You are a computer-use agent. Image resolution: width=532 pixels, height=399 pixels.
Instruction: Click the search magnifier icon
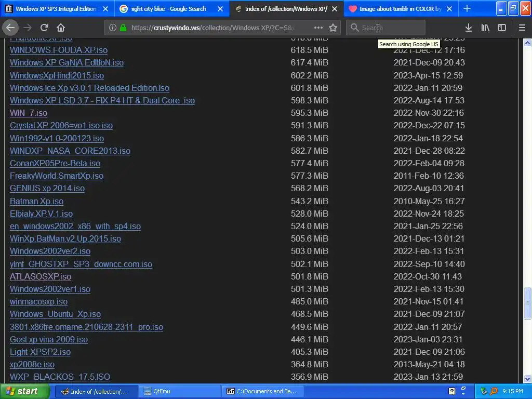tap(354, 28)
